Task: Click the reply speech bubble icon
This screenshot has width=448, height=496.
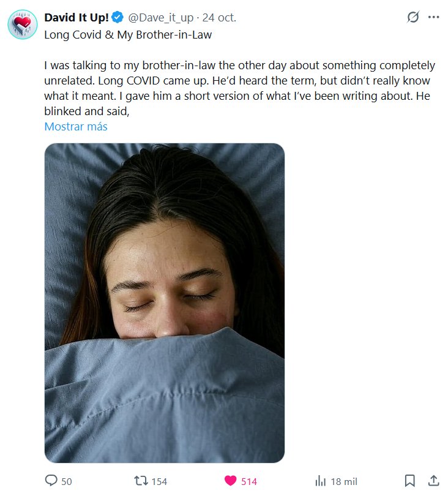Action: pyautogui.click(x=51, y=481)
